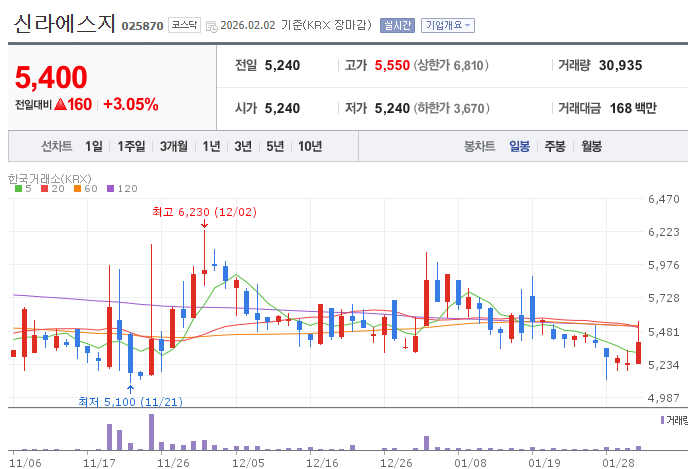
Task: Click the red up-triangle change icon
Action: pyautogui.click(x=60, y=104)
